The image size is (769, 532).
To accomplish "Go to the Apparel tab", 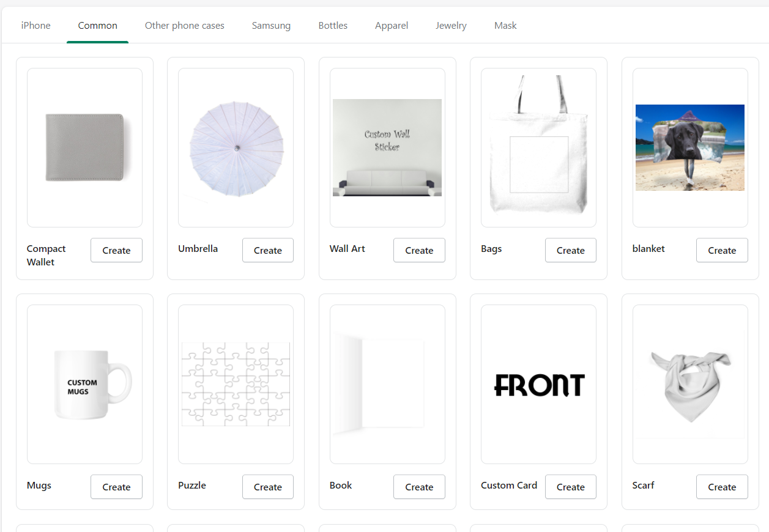I will (392, 26).
